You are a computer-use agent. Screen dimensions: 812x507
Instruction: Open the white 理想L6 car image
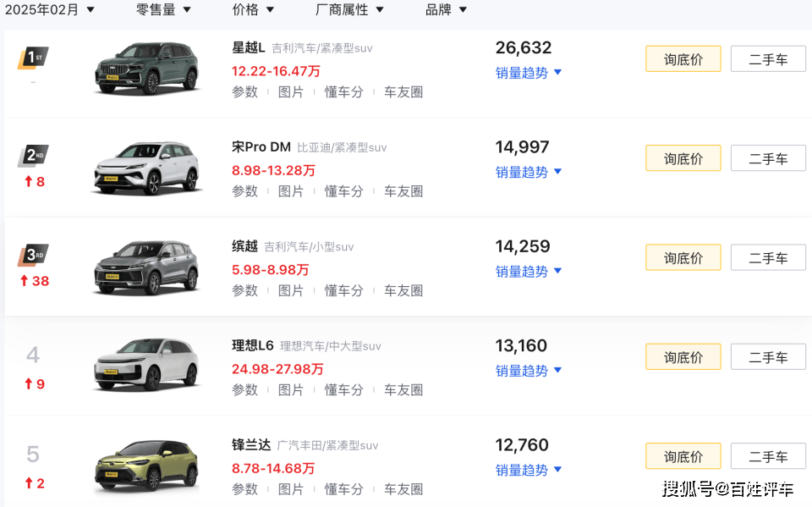pyautogui.click(x=146, y=366)
